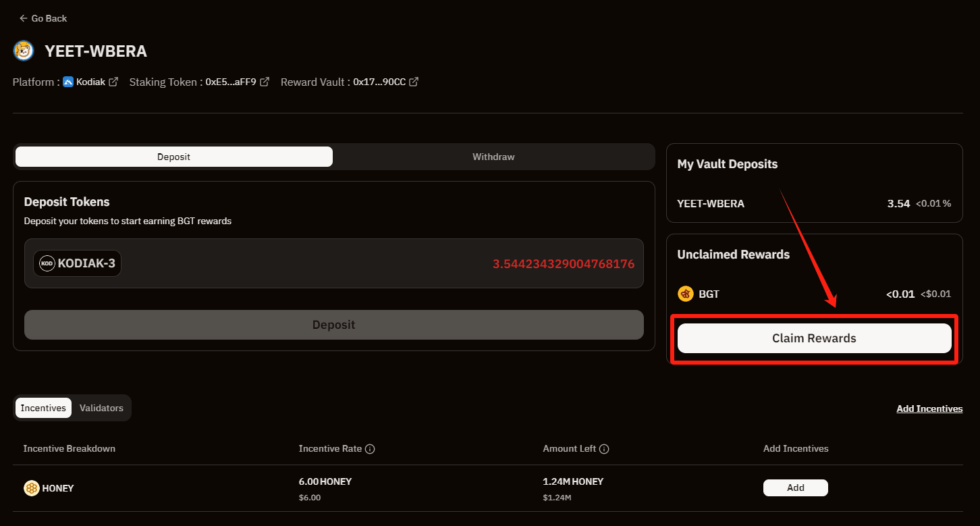
Task: Click the My Vault Deposits heading
Action: click(728, 164)
